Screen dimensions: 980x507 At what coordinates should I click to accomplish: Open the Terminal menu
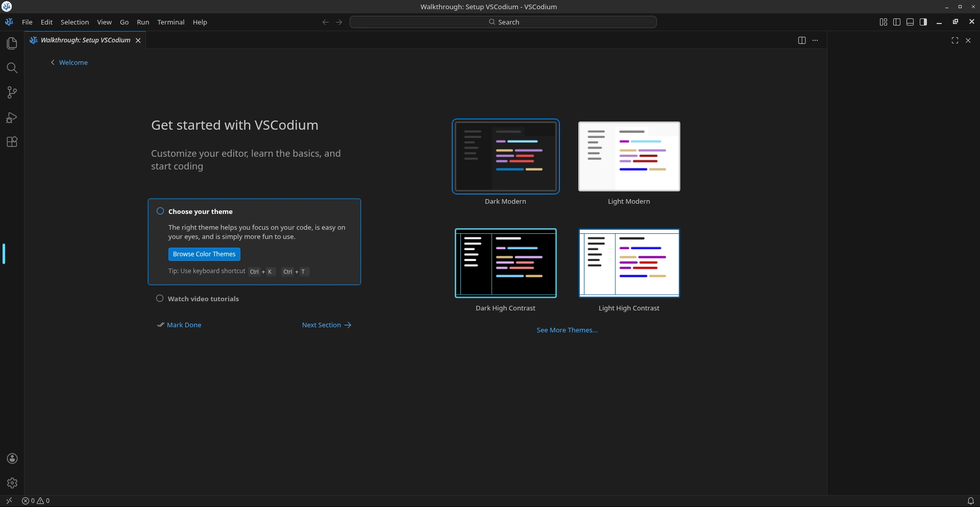(170, 22)
